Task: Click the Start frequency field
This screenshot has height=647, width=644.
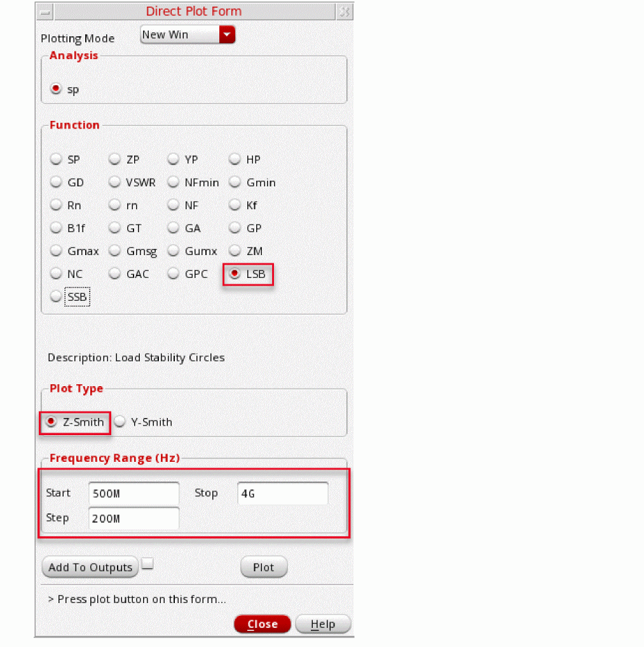Action: pos(134,494)
